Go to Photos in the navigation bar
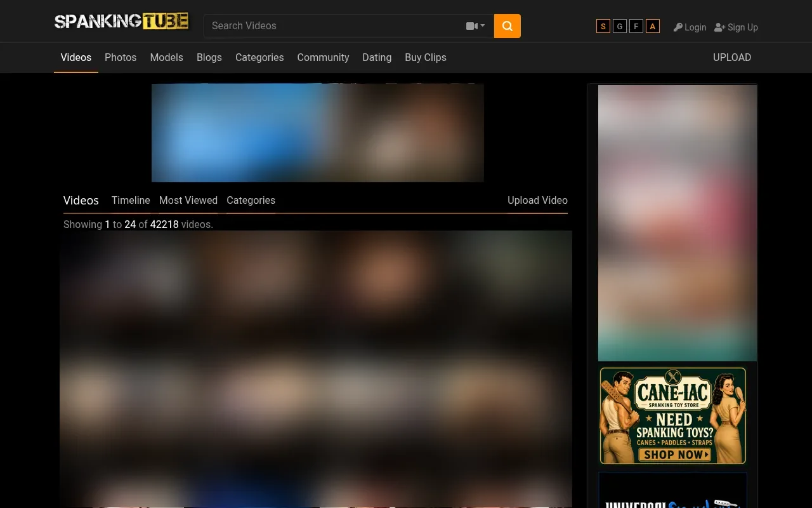The height and width of the screenshot is (508, 812). pyautogui.click(x=121, y=57)
